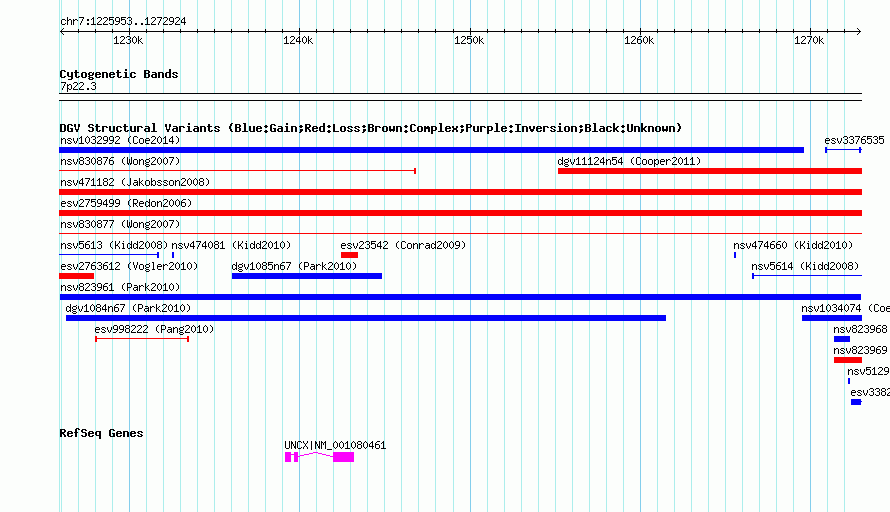This screenshot has width=890, height=512.
Task: Open the nsv5129 variant label
Action: click(x=868, y=371)
